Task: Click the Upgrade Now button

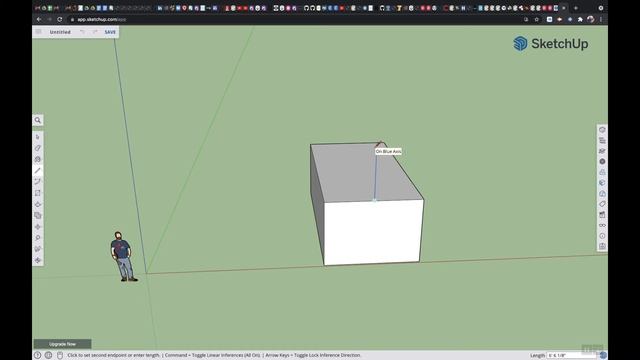Action: 62,344
